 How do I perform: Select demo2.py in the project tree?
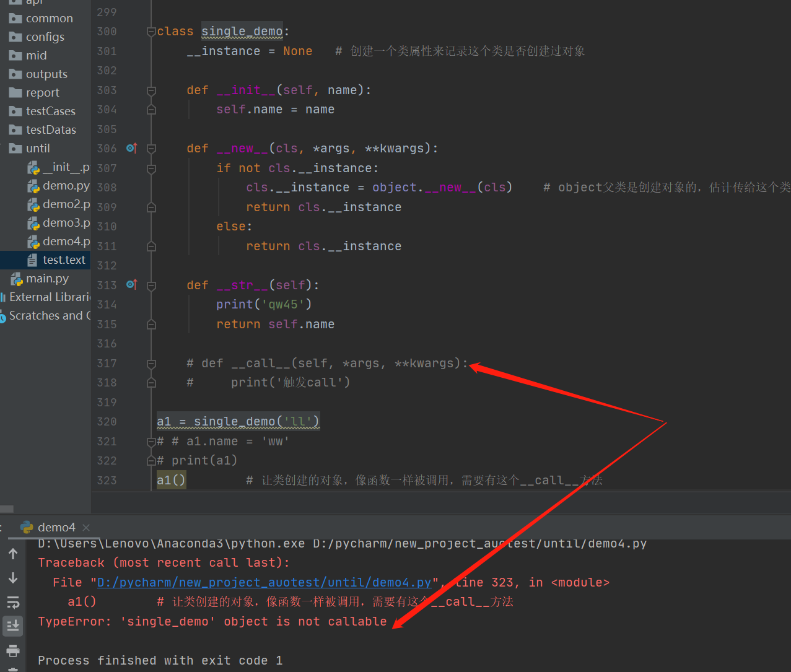(66, 204)
